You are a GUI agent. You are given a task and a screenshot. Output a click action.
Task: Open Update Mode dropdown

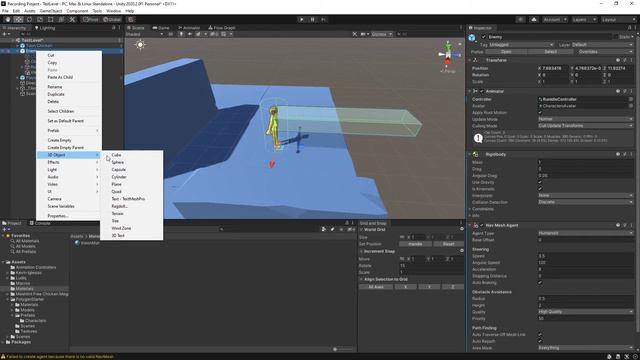pos(585,119)
